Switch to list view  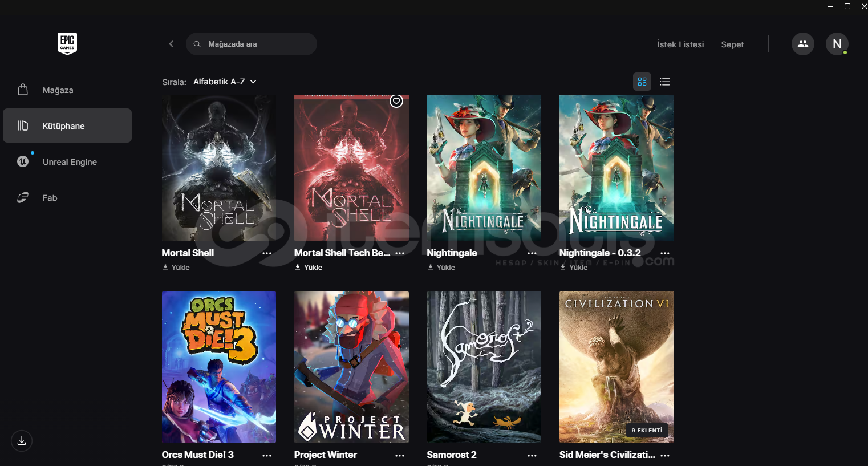pos(665,82)
